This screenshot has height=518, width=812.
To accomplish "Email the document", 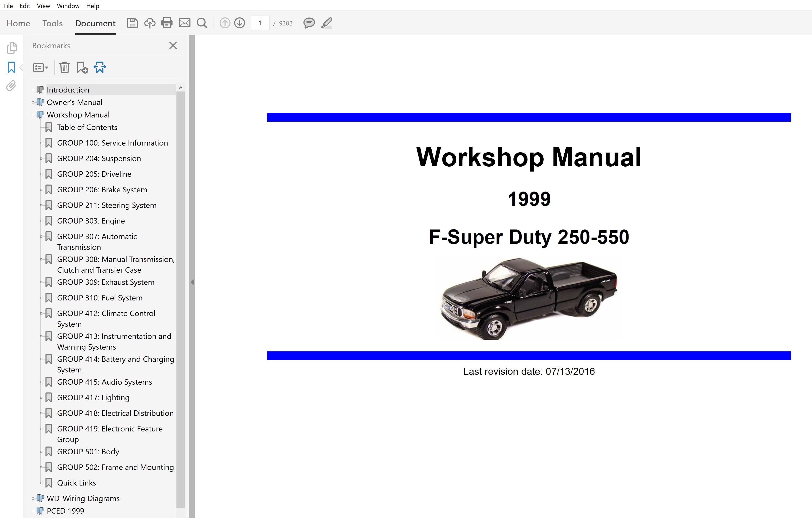I will pyautogui.click(x=185, y=23).
